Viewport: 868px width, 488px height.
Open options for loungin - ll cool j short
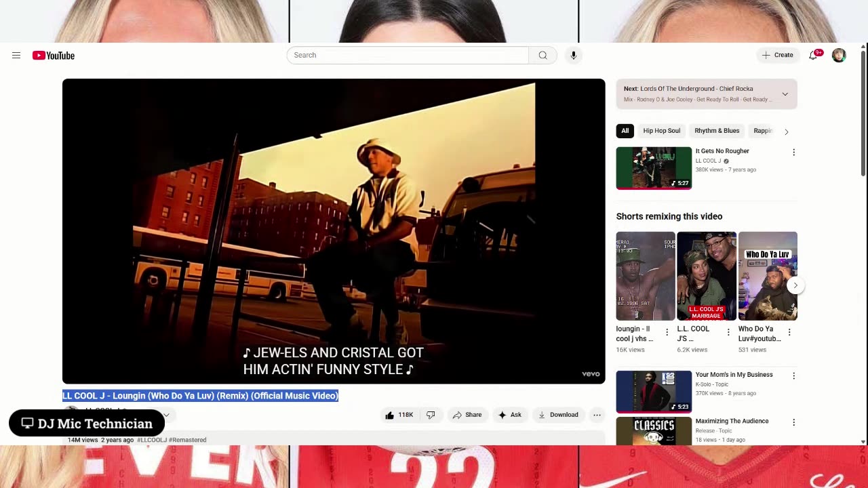(x=667, y=333)
